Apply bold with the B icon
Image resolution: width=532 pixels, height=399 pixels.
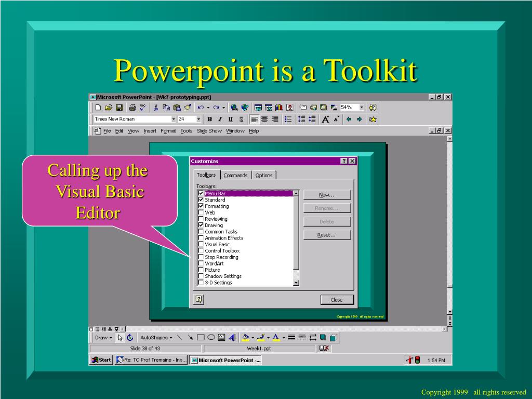coord(210,119)
